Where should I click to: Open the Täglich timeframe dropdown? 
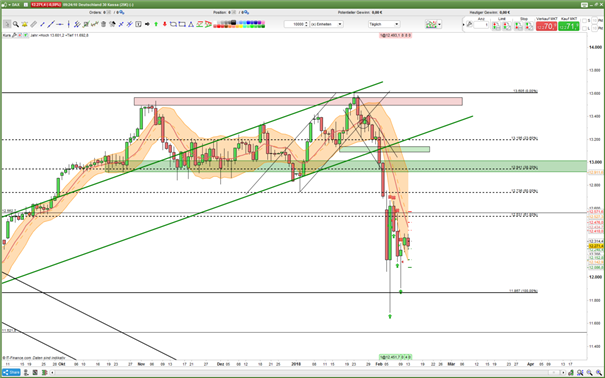click(x=384, y=24)
